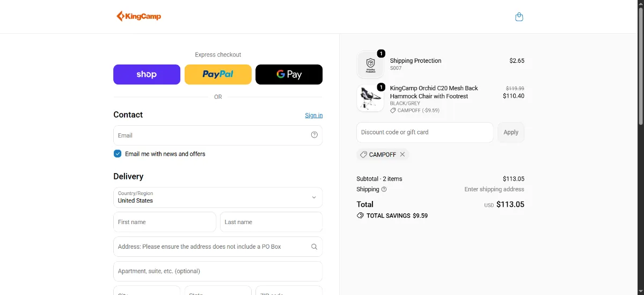Image resolution: width=644 pixels, height=295 pixels.
Task: Click the shipping info question mark icon
Action: (384, 189)
